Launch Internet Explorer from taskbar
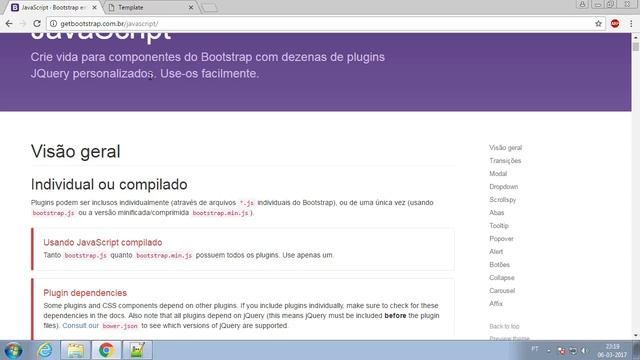 [44, 350]
